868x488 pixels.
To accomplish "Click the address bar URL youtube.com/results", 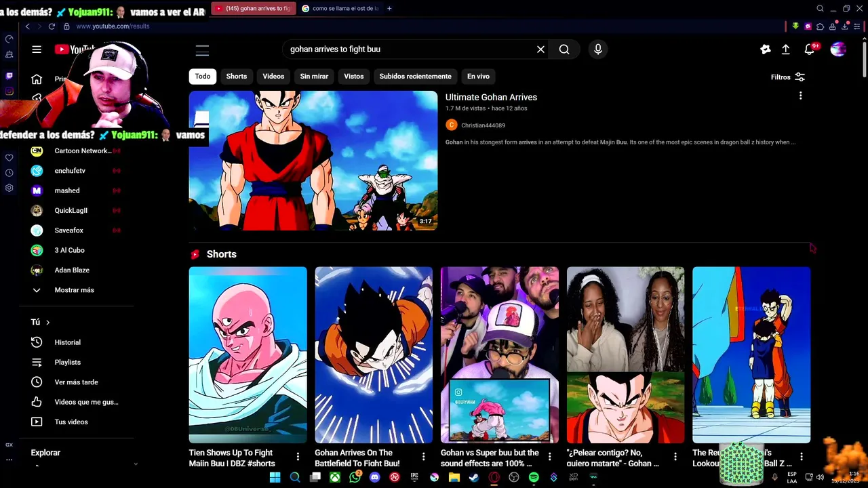I will point(113,26).
